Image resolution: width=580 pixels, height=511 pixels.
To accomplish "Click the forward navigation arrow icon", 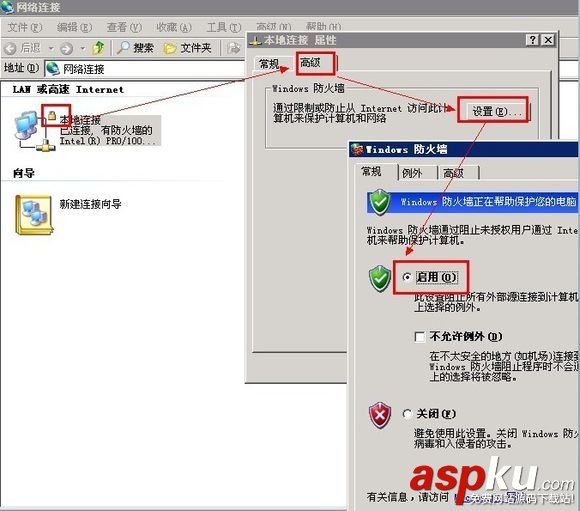I will point(66,48).
